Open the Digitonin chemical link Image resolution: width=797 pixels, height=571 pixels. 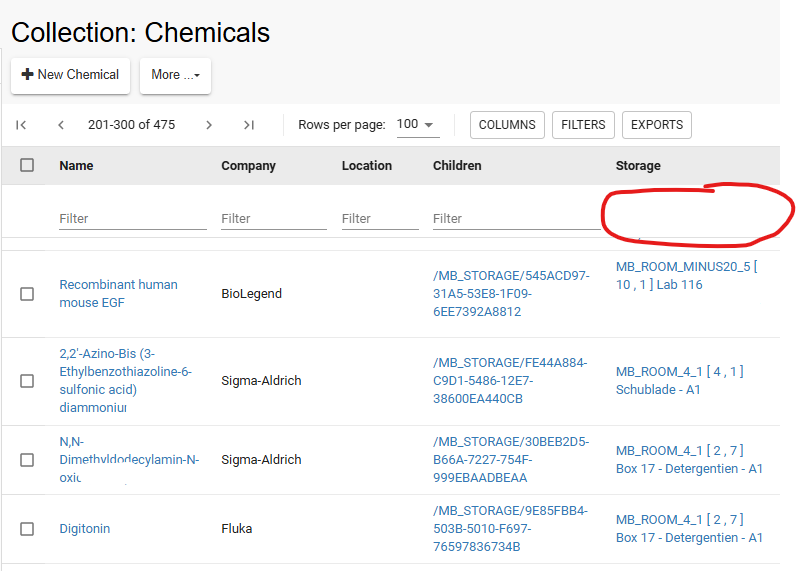(x=85, y=529)
